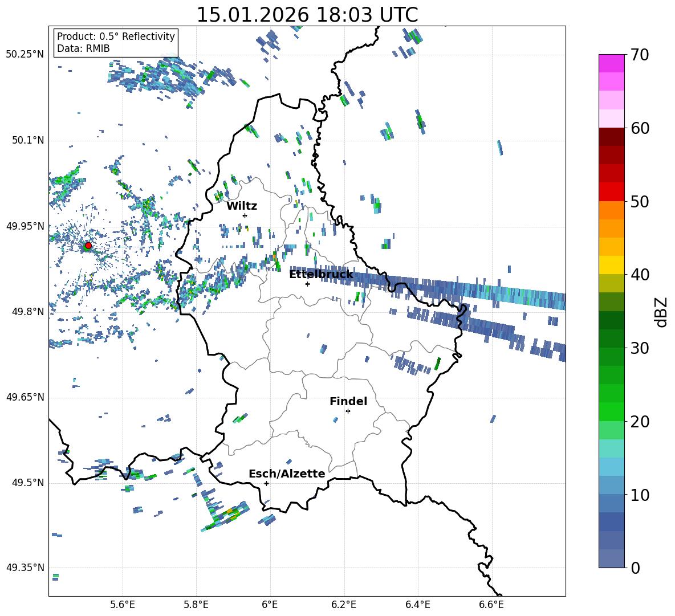Screen dimensions: 675x616
Task: Click the 5.6°E longitude label
Action: click(x=123, y=605)
